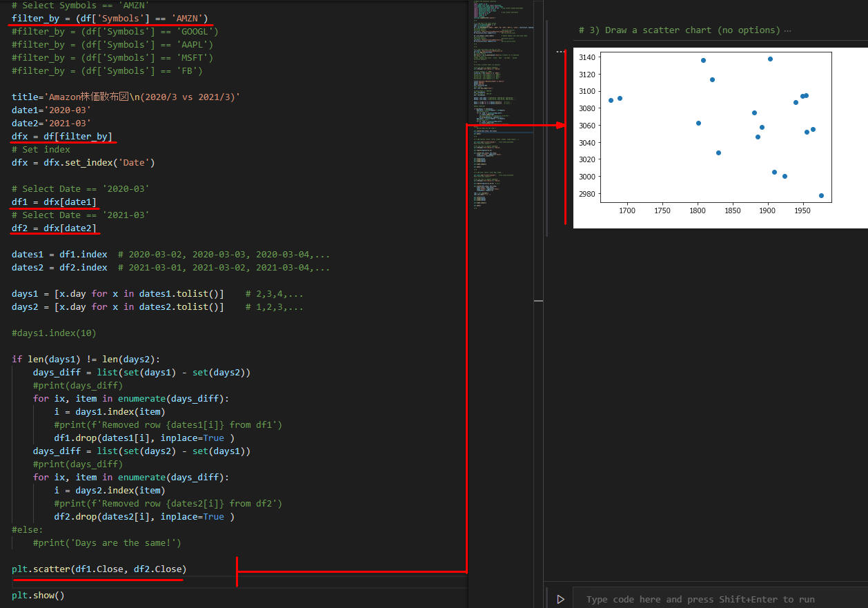Click the 'i = days2.index(item)' line
This screenshot has width=868, height=608.
109,490
